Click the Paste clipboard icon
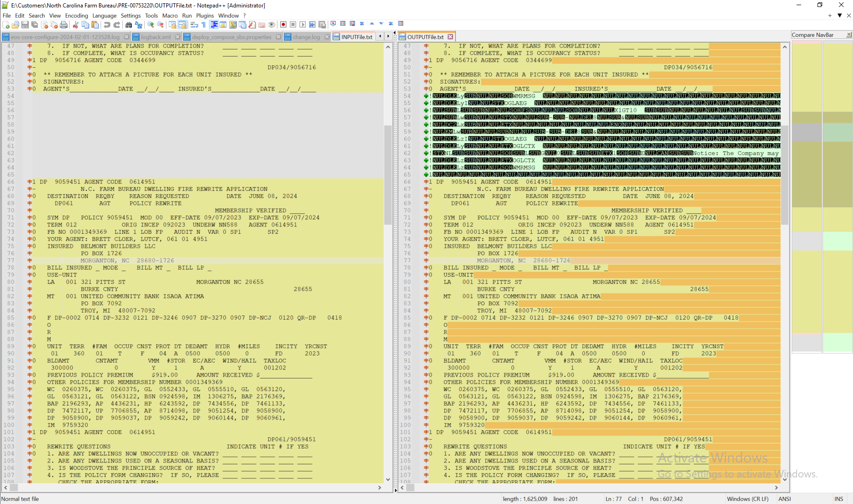The width and height of the screenshot is (853, 504). 95,24
